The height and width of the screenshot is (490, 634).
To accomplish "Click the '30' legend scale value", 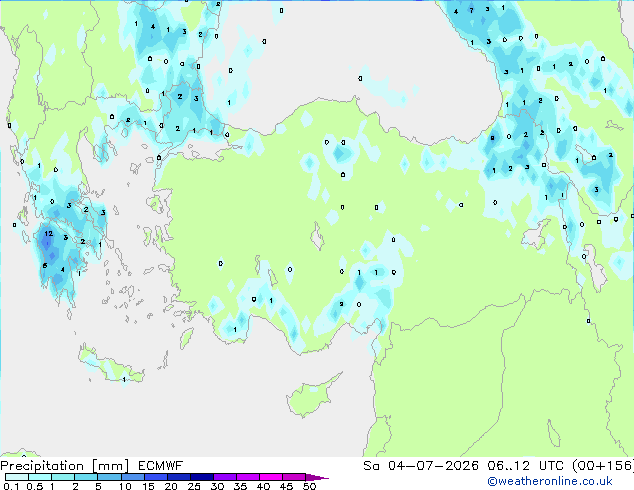I will 217,486.
